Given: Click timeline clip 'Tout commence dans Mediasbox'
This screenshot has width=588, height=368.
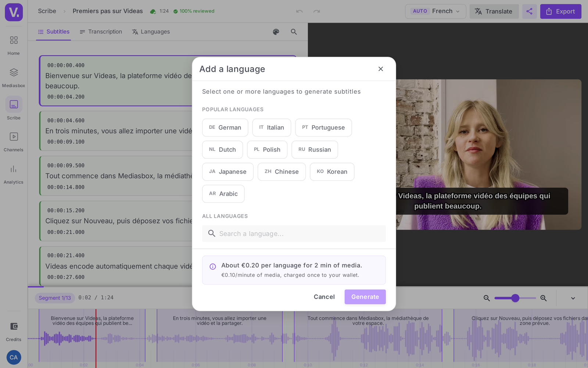Looking at the screenshot, I should [368, 335].
